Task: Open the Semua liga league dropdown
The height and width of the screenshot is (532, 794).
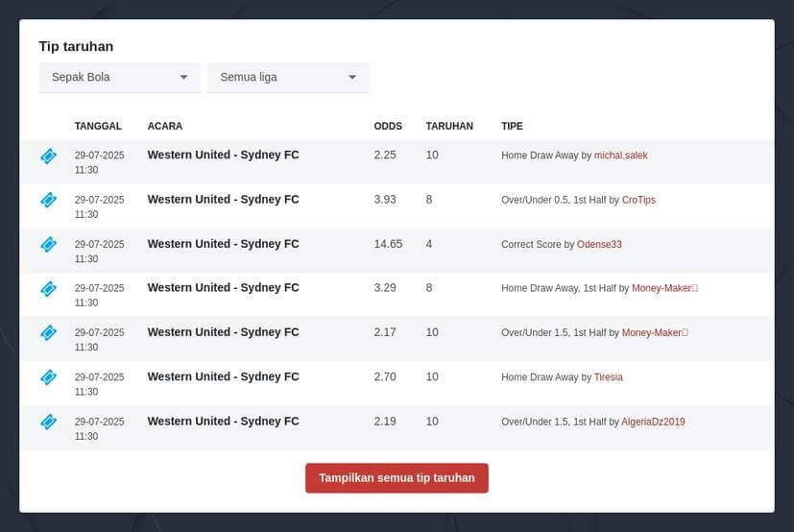Action: click(x=288, y=78)
